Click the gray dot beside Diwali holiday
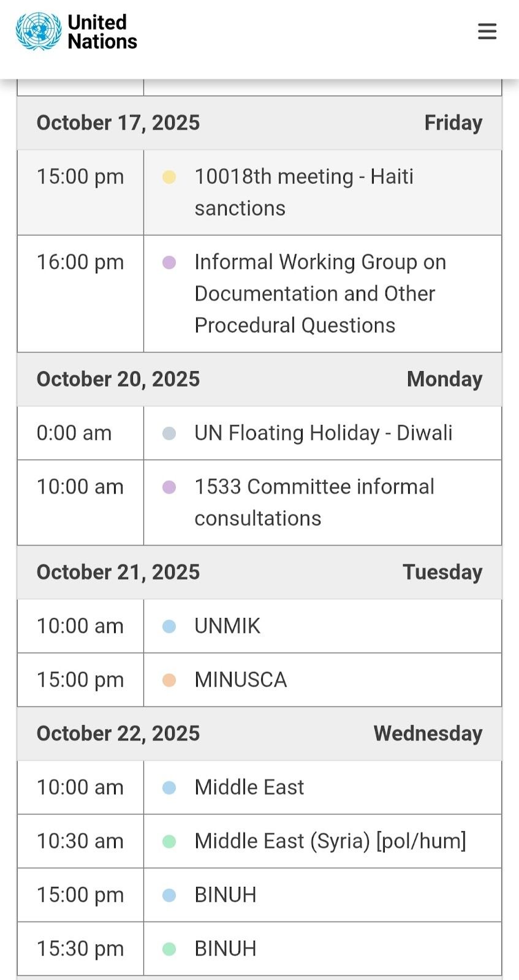The height and width of the screenshot is (980, 519). tap(169, 433)
